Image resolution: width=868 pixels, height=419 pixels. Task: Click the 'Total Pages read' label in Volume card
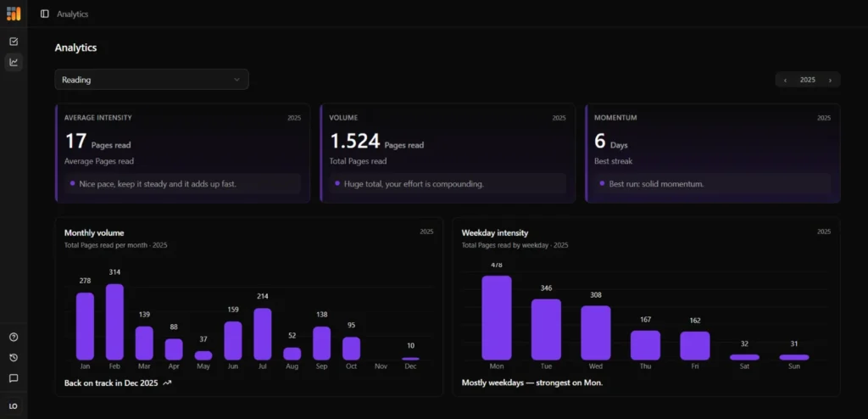click(x=358, y=161)
